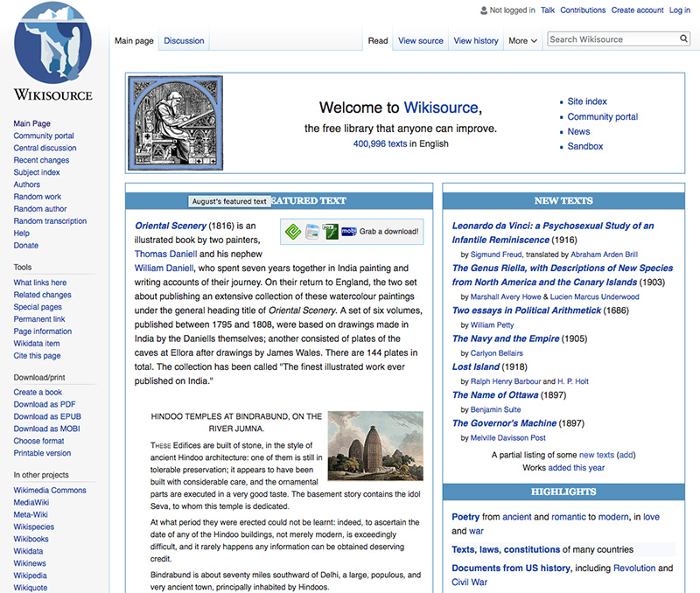This screenshot has height=593, width=700.
Task: Expand the More dropdown menu
Action: pos(522,41)
